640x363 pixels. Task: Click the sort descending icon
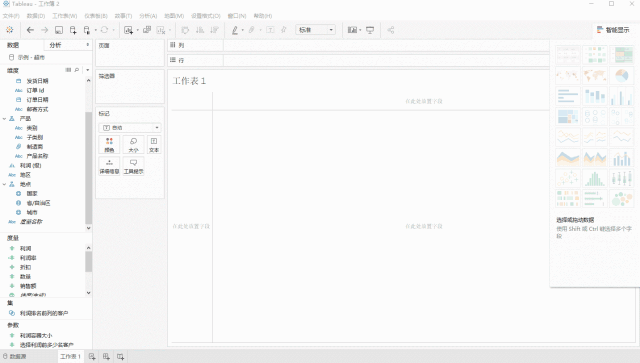click(x=214, y=30)
